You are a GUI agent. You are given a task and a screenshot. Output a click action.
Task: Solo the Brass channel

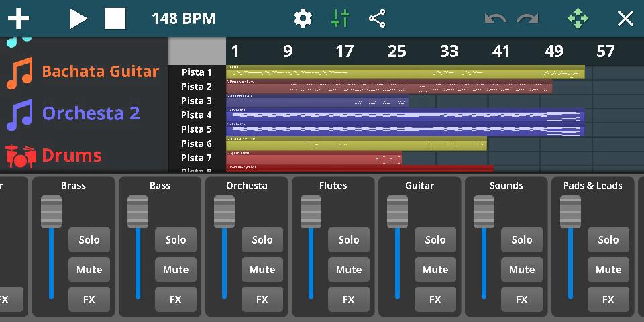point(89,240)
